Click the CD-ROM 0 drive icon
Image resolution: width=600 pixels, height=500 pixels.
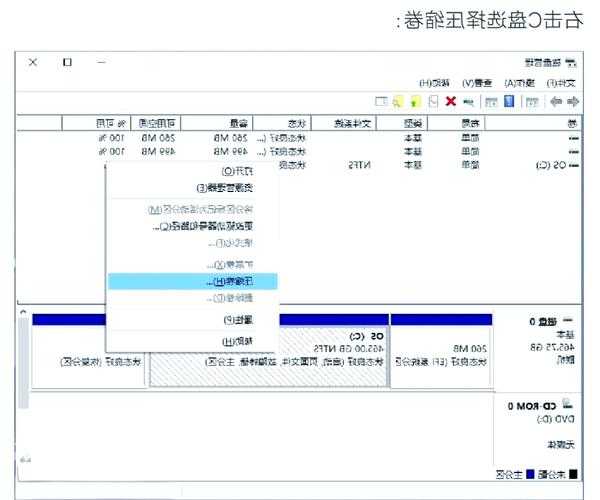coord(568,405)
